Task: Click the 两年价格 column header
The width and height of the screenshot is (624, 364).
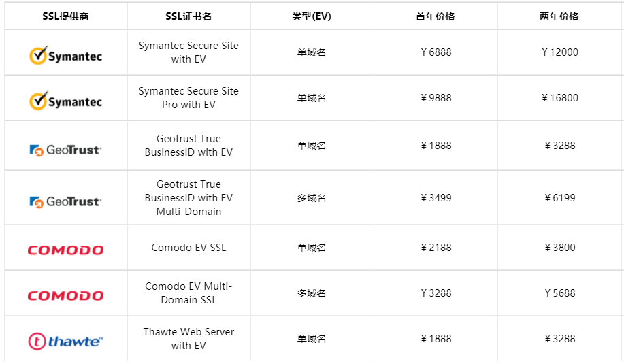Action: [x=559, y=16]
